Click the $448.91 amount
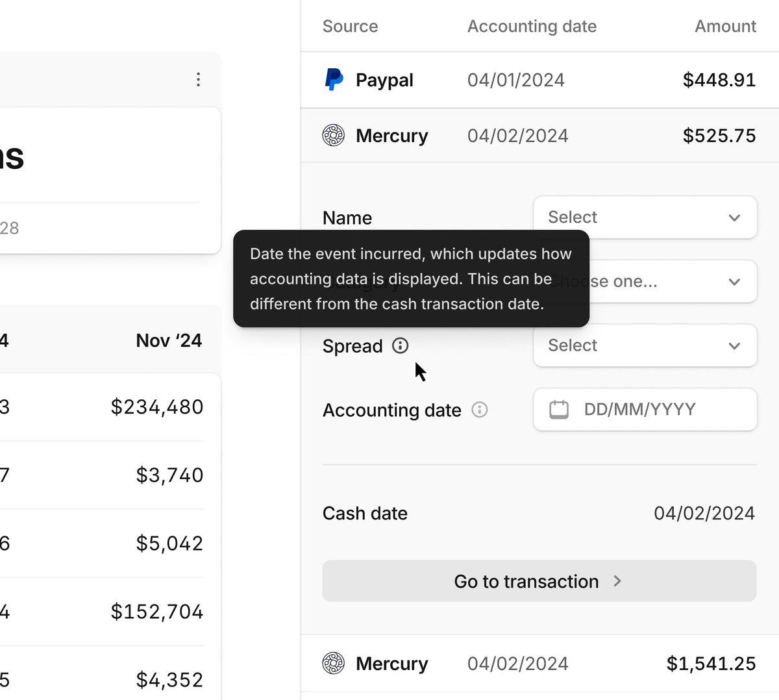The image size is (779, 700). click(x=719, y=80)
